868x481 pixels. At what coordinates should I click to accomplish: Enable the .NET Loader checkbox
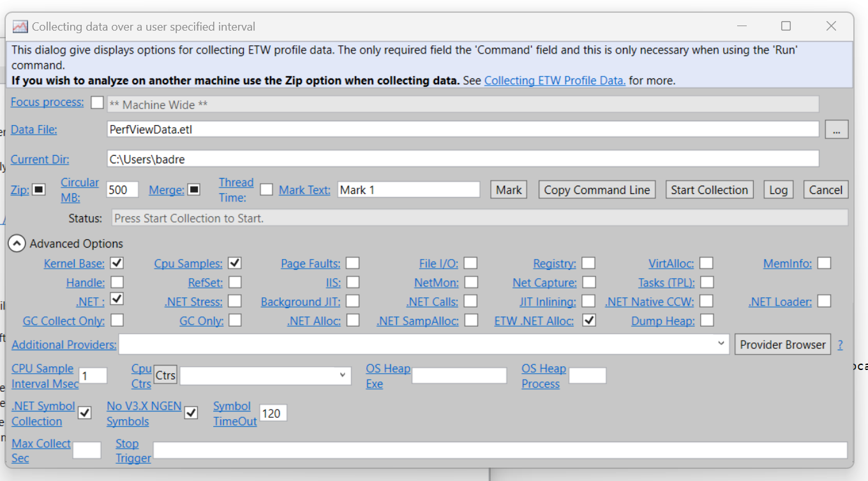[x=825, y=301]
